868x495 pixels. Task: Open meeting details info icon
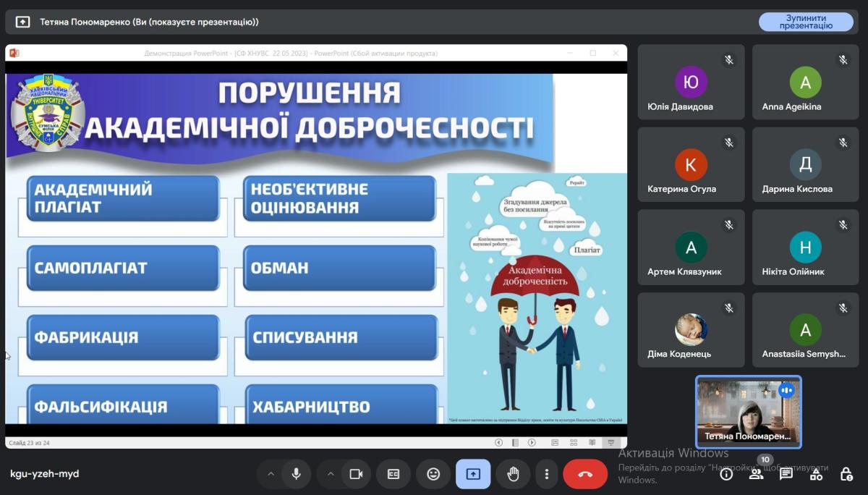click(x=726, y=474)
